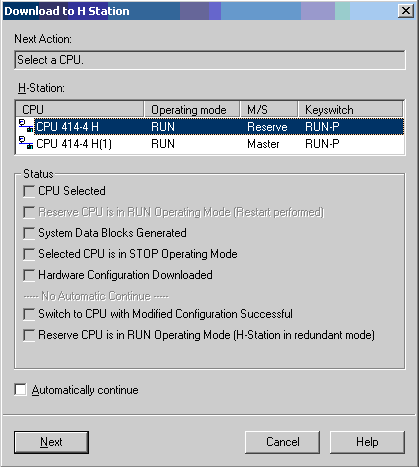Close the Download to H Station dialog
The height and width of the screenshot is (467, 419).
pyautogui.click(x=406, y=11)
